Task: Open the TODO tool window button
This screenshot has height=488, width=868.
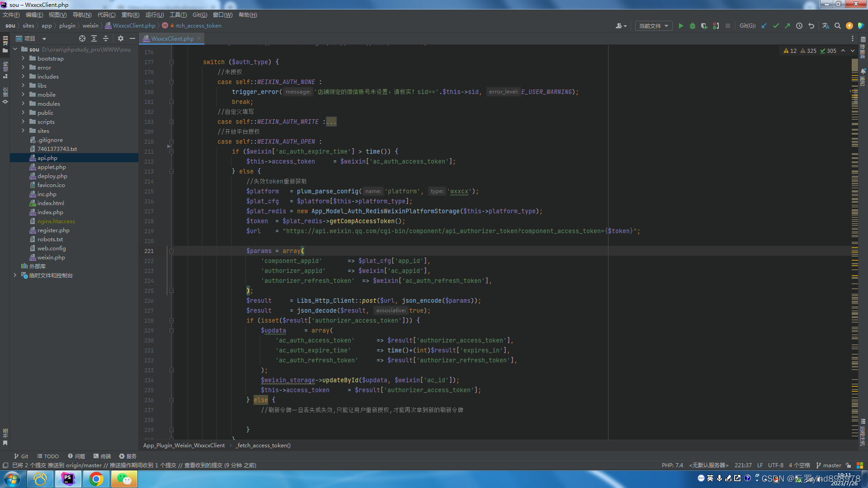Action: 48,456
